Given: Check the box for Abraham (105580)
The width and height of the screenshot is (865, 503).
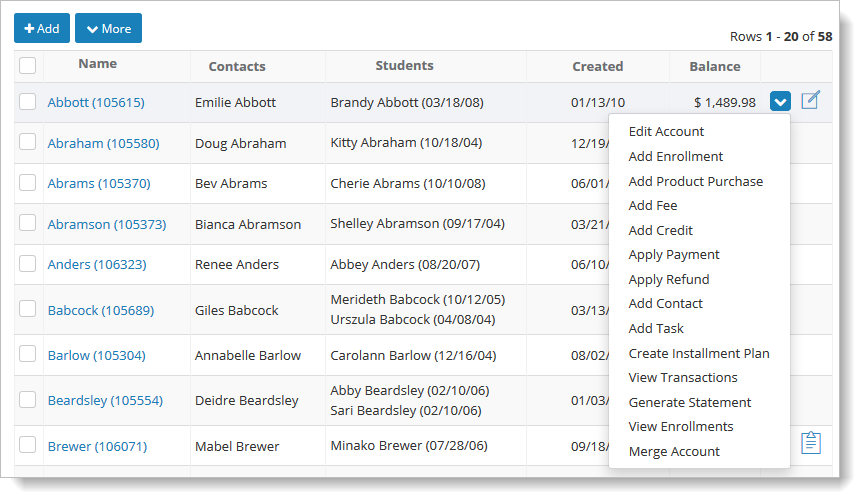Looking at the screenshot, I should pos(28,142).
